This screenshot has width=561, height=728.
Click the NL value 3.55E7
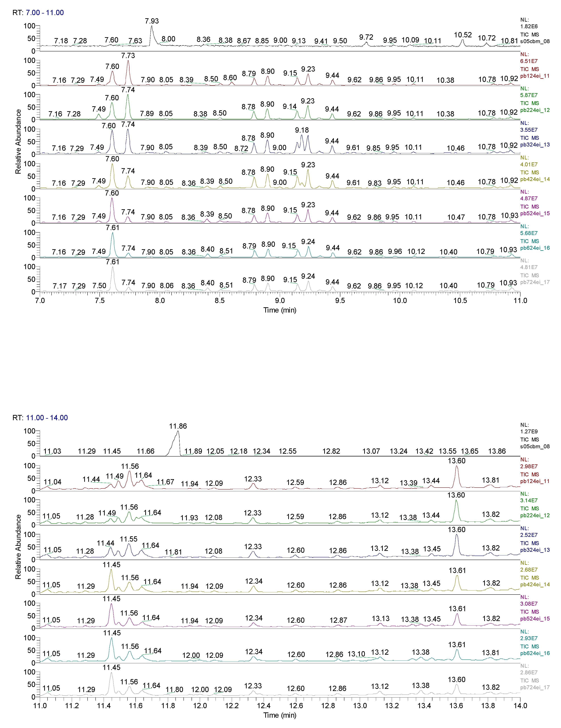pyautogui.click(x=529, y=130)
